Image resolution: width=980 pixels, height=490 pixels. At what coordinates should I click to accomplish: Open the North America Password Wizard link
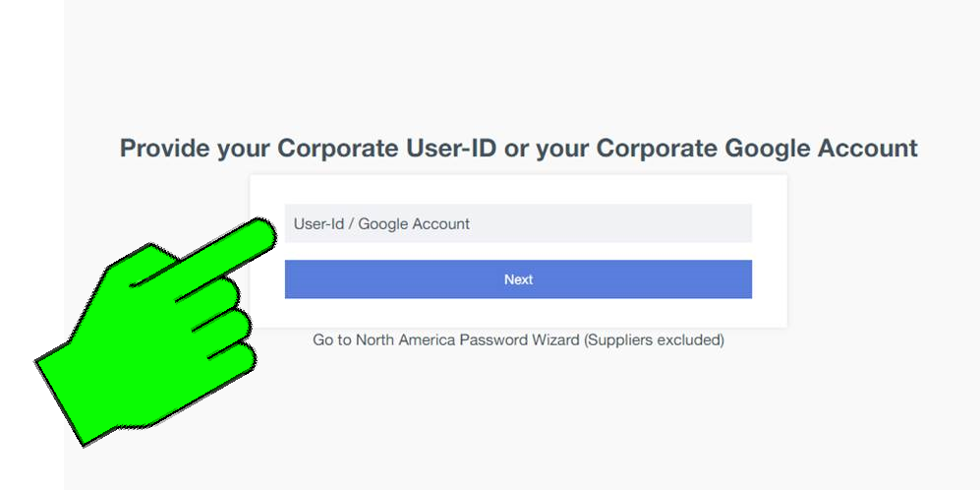point(518,340)
